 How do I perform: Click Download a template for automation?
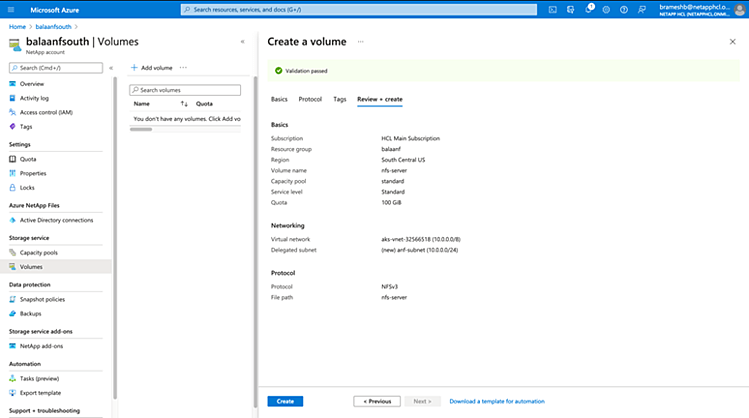(496, 401)
